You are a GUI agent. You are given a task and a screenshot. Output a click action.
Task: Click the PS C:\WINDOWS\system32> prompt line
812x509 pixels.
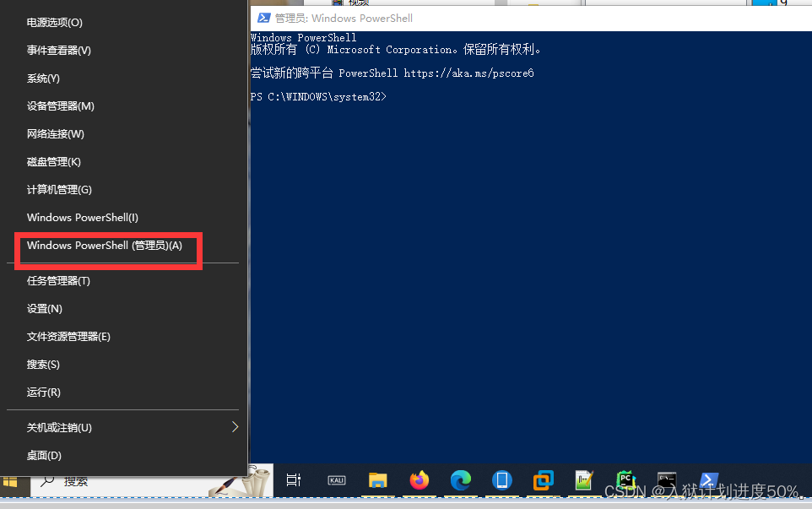point(318,97)
